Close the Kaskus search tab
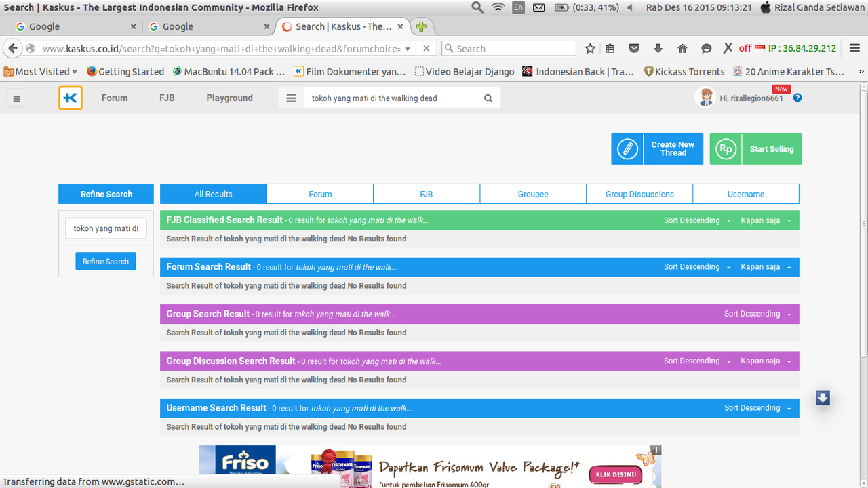868x488 pixels. pos(401,26)
